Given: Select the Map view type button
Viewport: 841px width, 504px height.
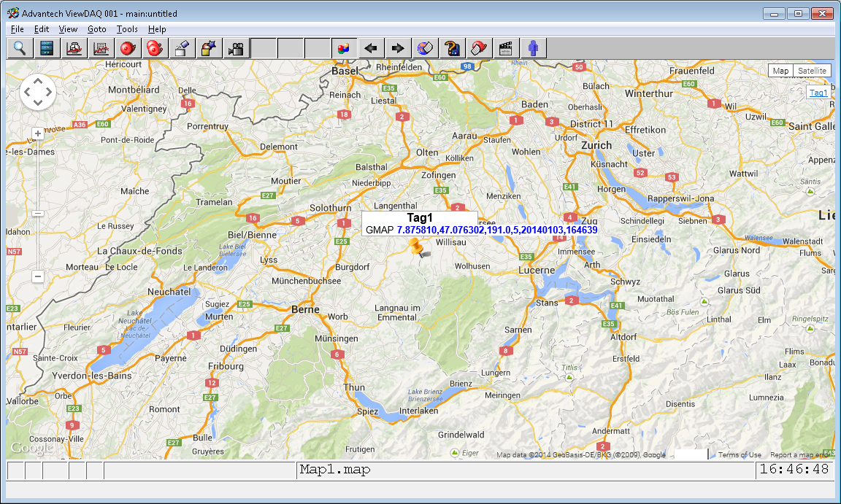Looking at the screenshot, I should point(780,71).
